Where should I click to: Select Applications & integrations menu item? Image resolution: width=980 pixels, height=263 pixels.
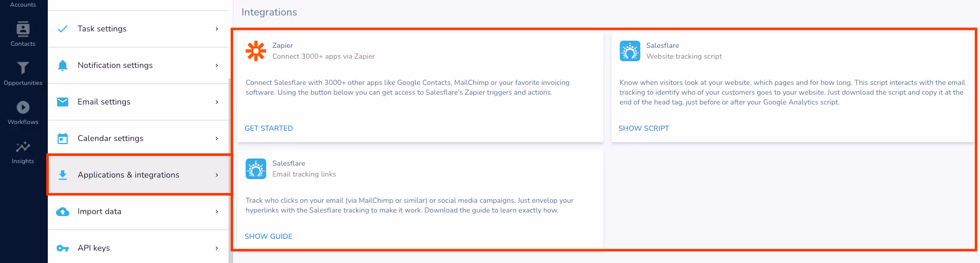138,175
